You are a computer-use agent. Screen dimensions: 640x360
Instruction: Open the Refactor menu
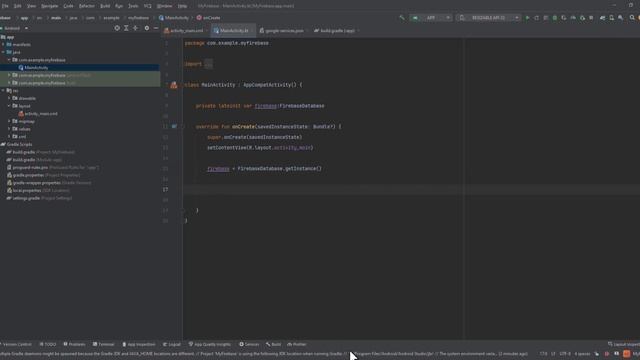(x=87, y=6)
